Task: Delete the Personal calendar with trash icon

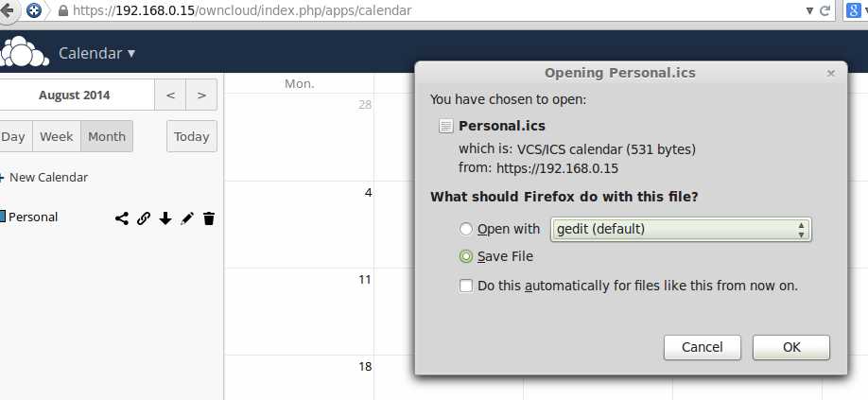Action: pyautogui.click(x=209, y=218)
